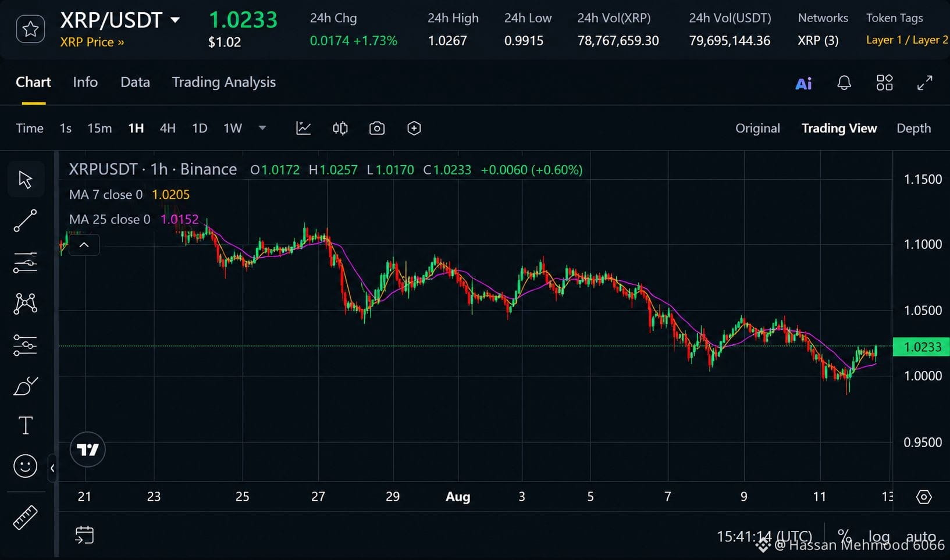Select the pattern drawing tool
This screenshot has height=560, width=950.
[26, 304]
